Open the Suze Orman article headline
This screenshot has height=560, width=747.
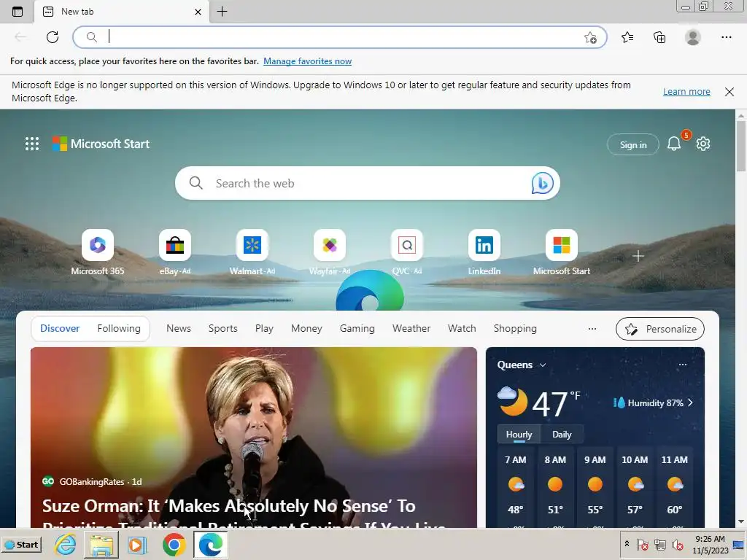tap(243, 514)
